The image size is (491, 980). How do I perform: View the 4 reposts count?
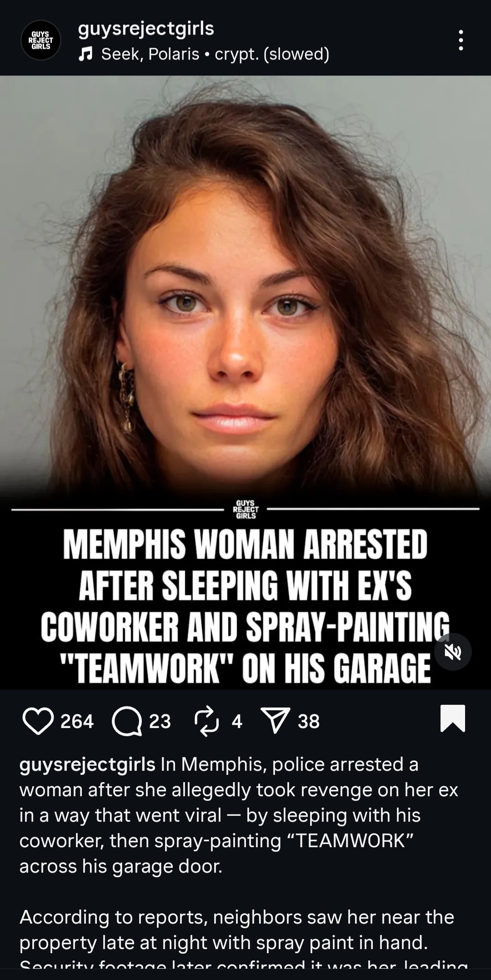tap(237, 721)
